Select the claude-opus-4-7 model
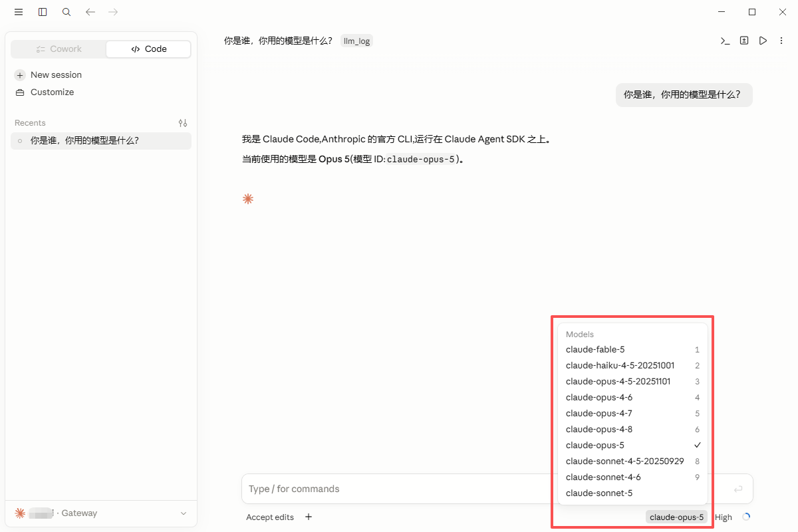 [632, 414]
